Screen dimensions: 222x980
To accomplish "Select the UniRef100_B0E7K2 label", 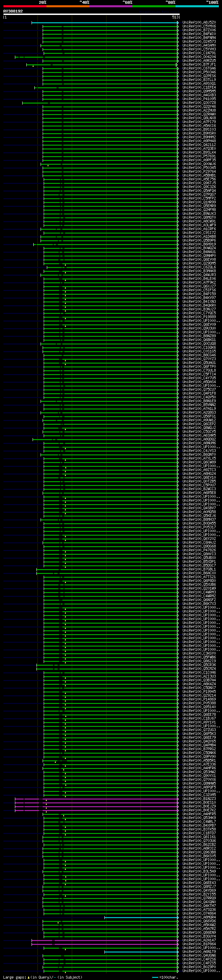I will (x=199, y=810).
